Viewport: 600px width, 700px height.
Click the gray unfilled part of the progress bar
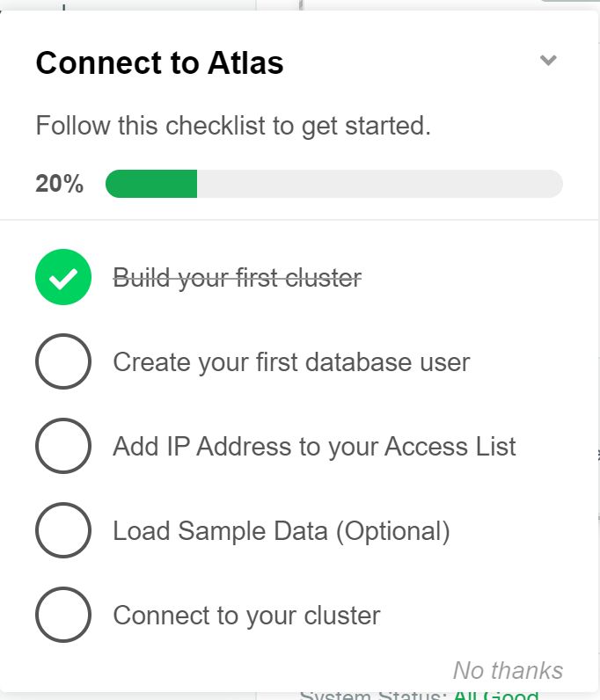[x=378, y=184]
